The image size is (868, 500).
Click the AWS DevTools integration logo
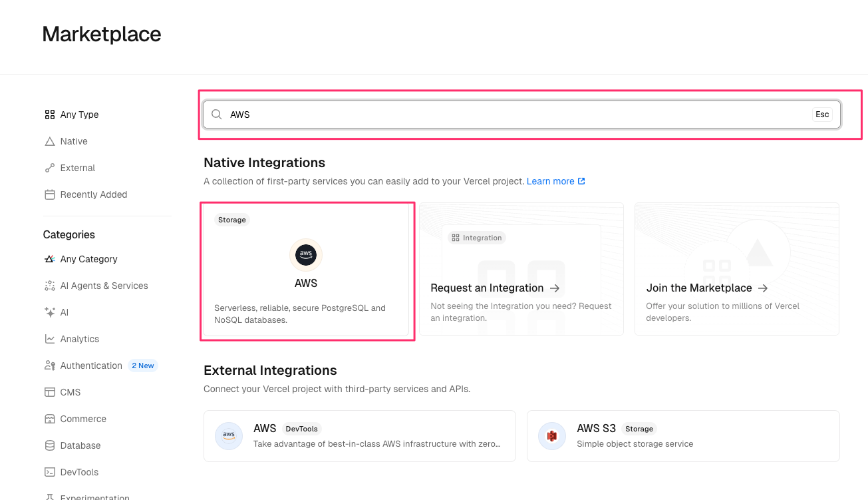click(x=229, y=436)
